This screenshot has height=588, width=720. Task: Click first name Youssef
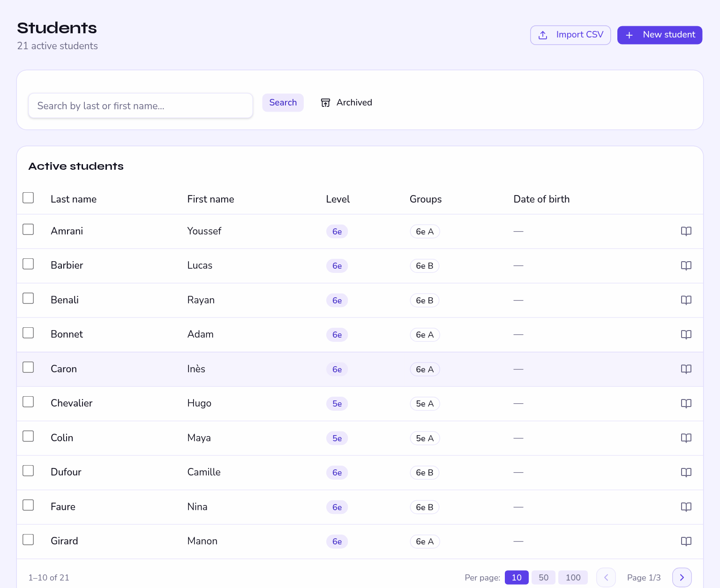204,231
